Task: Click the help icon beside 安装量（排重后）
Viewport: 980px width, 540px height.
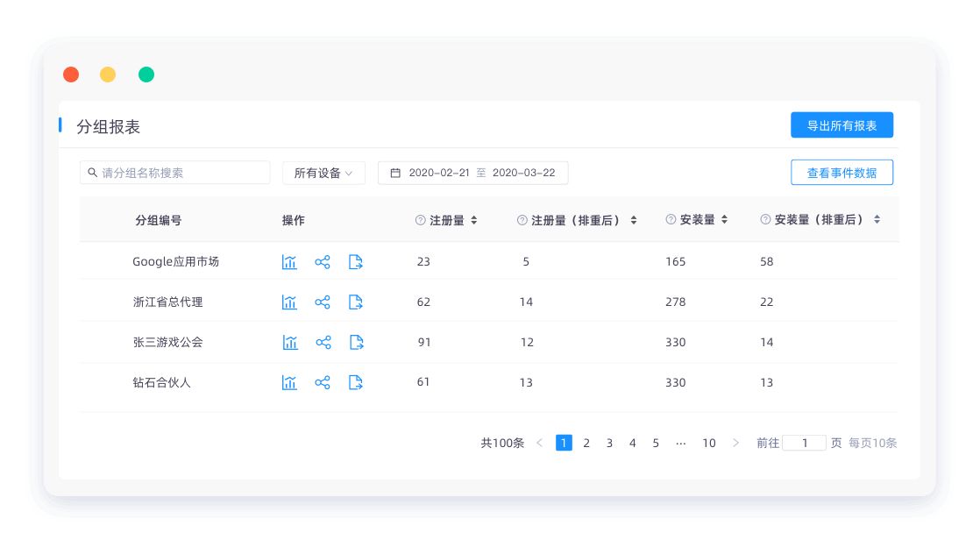Action: (765, 219)
